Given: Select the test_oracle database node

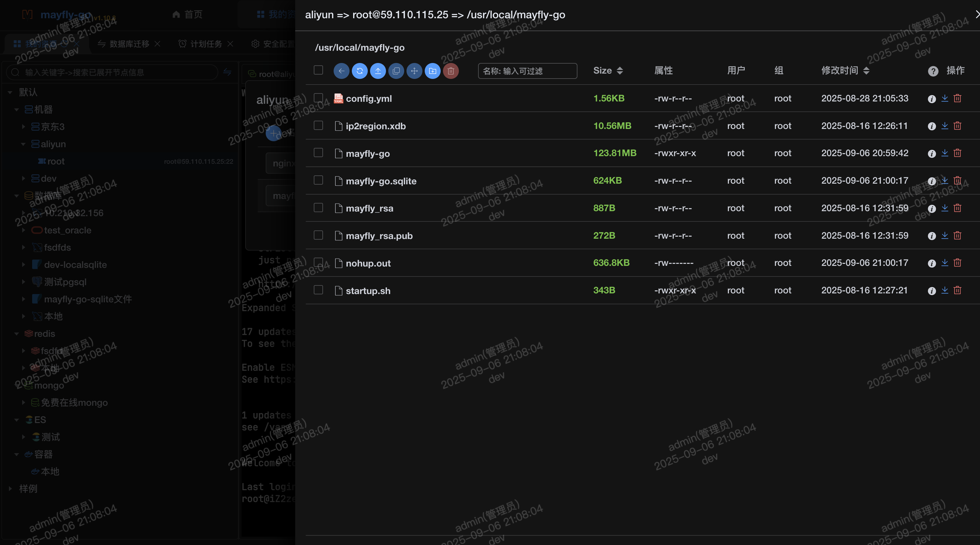Looking at the screenshot, I should (67, 230).
